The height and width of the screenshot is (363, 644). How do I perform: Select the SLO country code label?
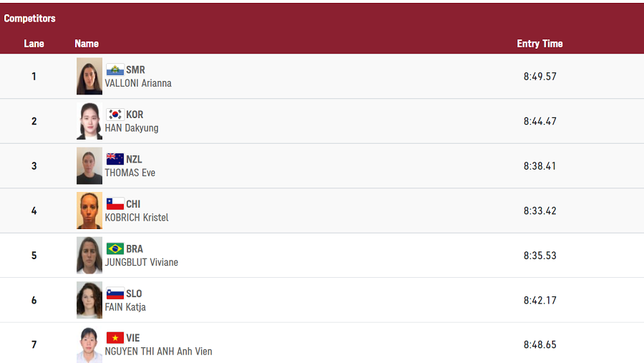[134, 294]
